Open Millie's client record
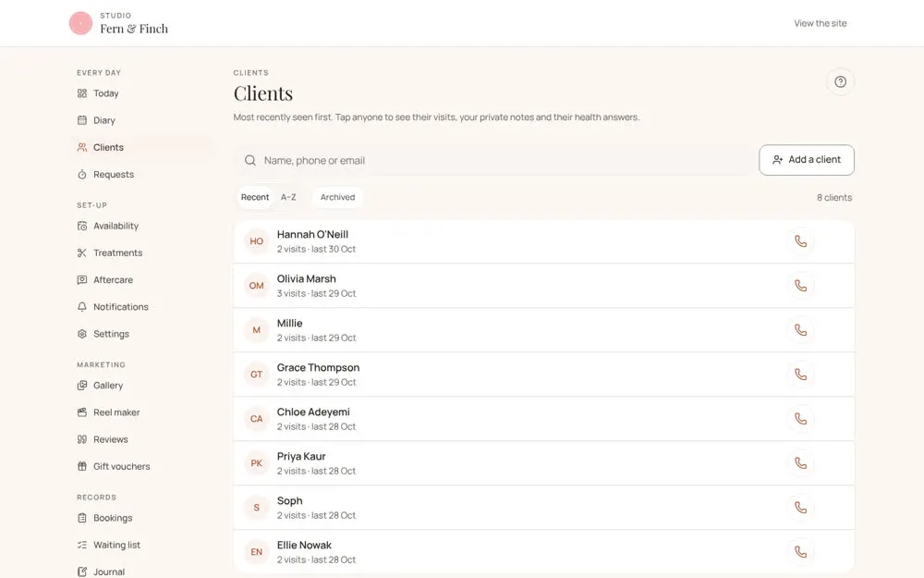 pyautogui.click(x=543, y=330)
